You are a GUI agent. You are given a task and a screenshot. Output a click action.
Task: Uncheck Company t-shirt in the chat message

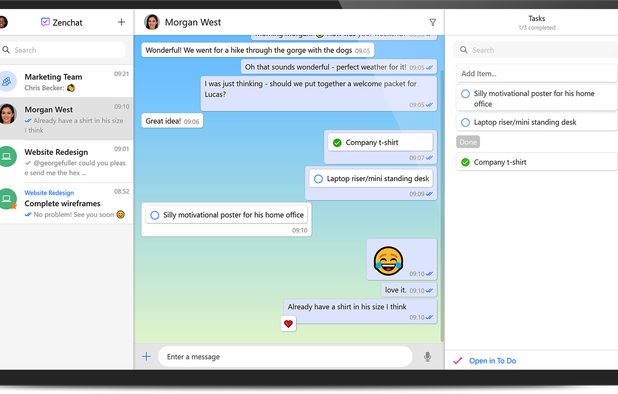(x=337, y=143)
